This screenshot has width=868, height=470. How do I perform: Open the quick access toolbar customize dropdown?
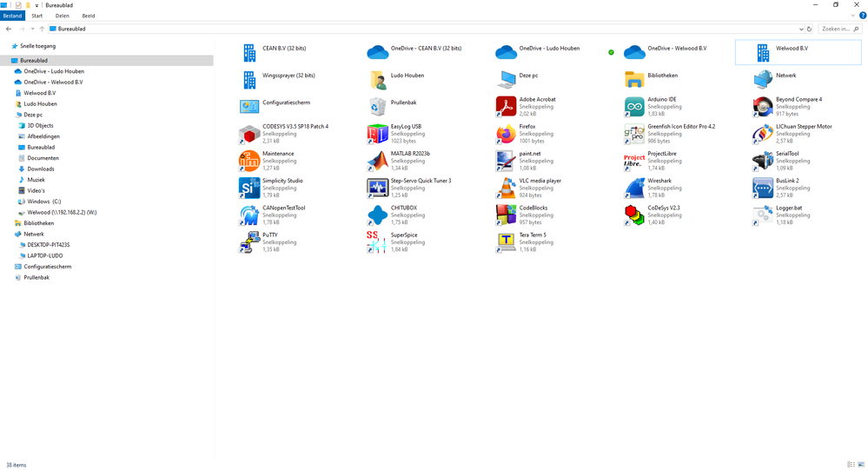coord(36,5)
